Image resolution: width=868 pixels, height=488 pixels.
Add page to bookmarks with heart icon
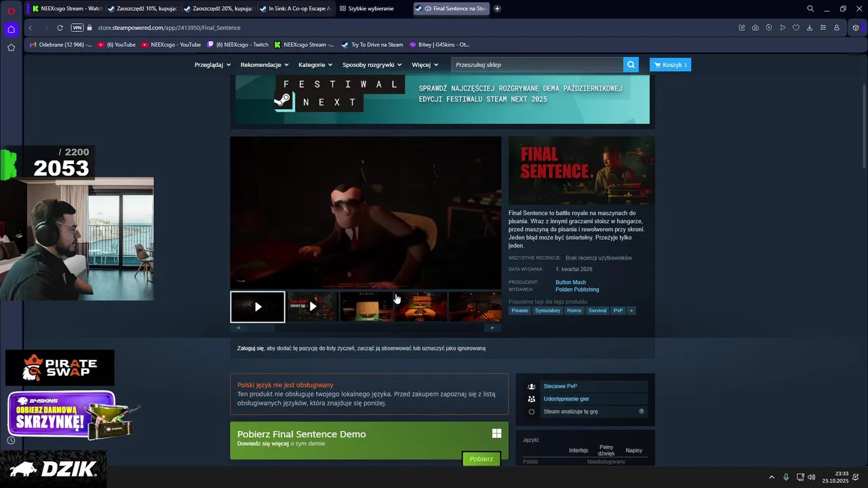[796, 28]
